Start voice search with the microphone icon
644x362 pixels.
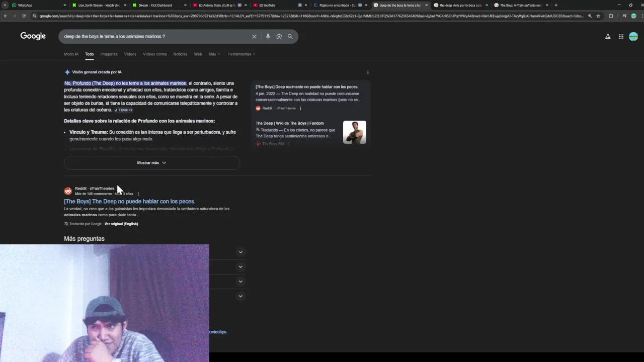pos(268,36)
